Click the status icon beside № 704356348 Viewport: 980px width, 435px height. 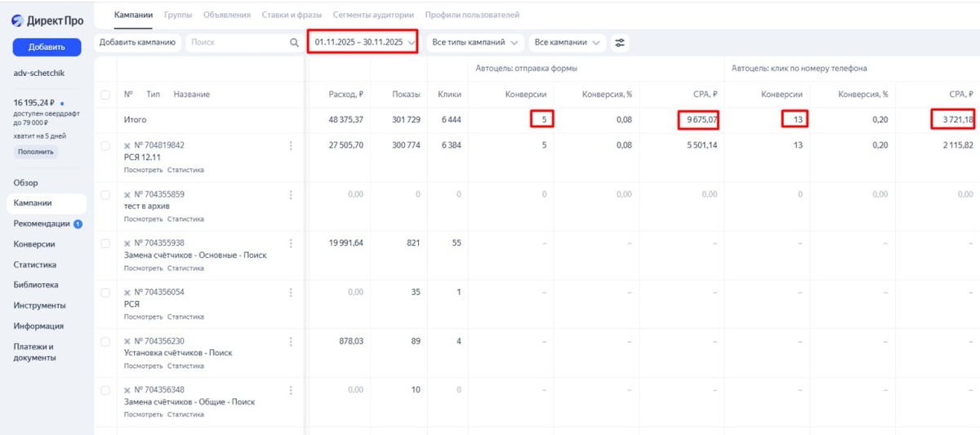coord(127,390)
